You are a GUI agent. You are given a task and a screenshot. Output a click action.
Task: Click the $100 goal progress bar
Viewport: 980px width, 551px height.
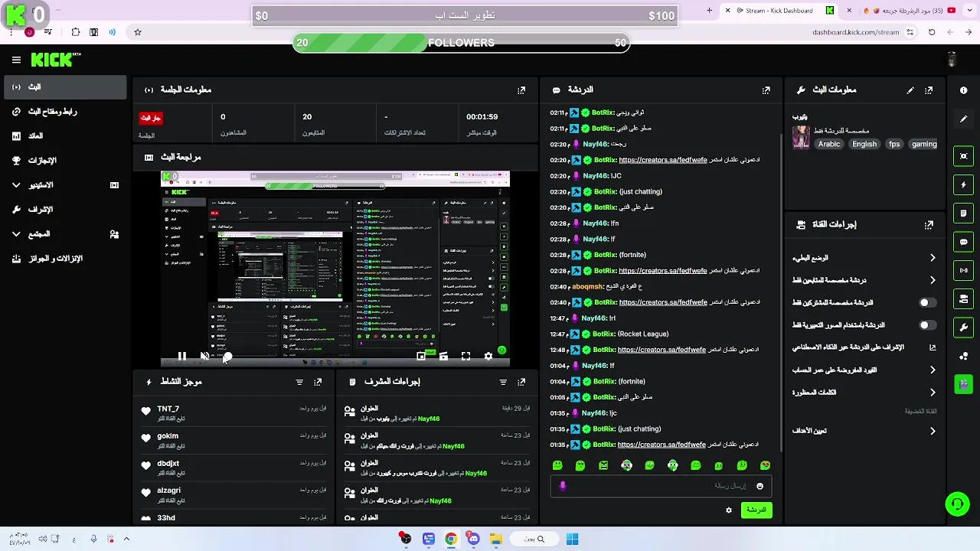(465, 15)
